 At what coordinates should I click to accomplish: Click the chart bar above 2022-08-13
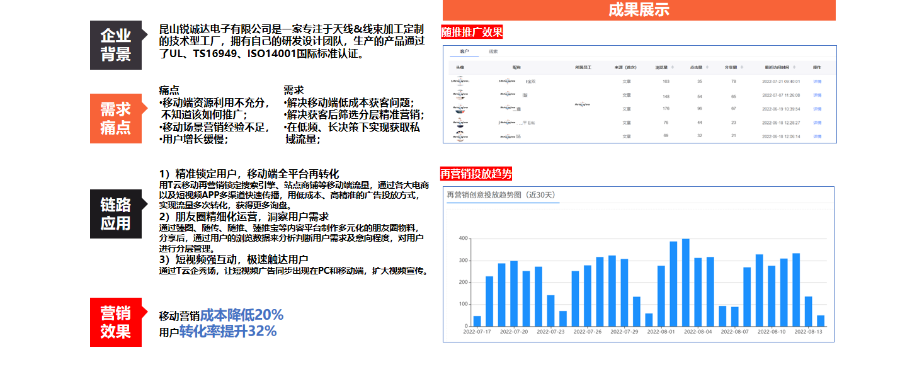click(808, 311)
